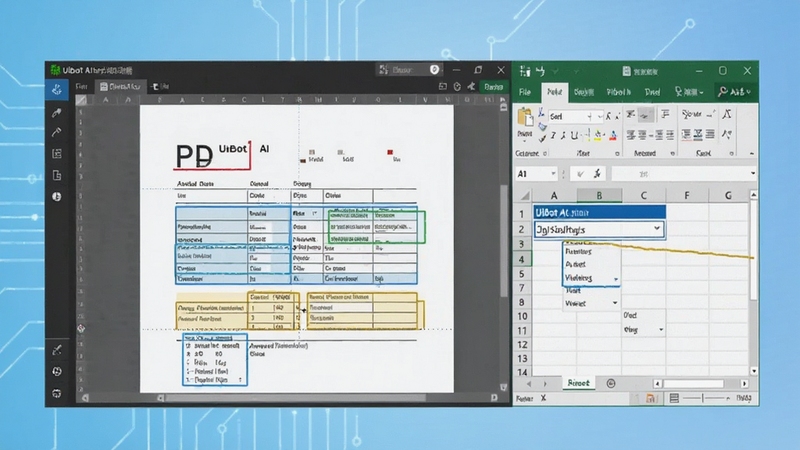Open the font group dialog launcher in Excel
The width and height of the screenshot is (800, 450).
pos(617,153)
